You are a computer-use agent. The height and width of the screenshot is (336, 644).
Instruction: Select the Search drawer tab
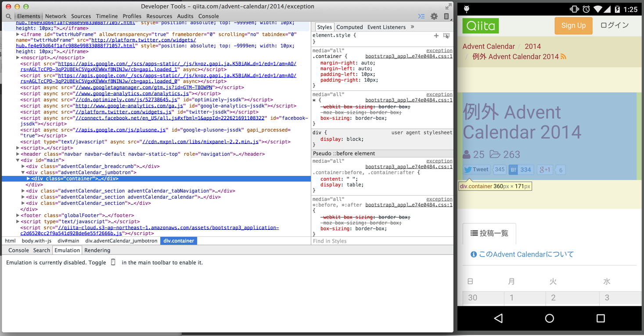click(42, 250)
